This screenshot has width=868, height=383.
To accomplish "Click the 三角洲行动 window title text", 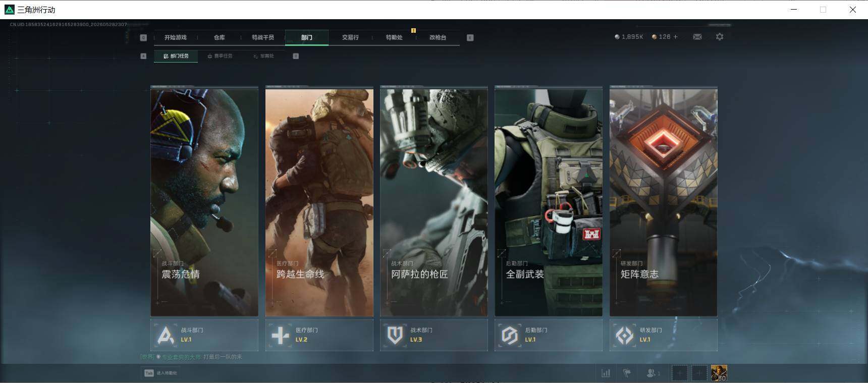I will click(36, 10).
